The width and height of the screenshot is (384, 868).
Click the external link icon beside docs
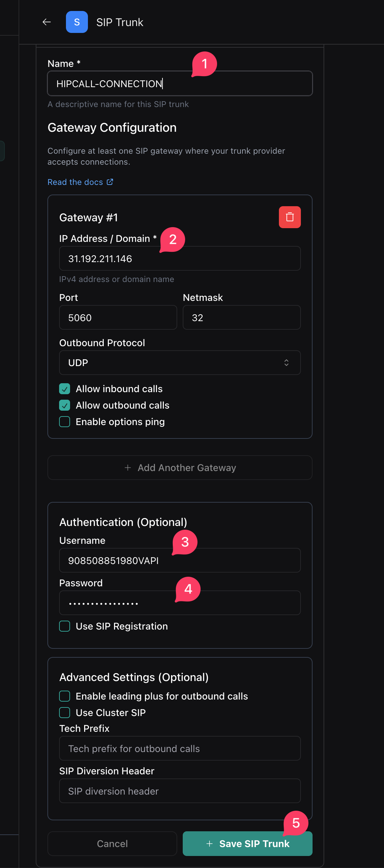(x=110, y=182)
